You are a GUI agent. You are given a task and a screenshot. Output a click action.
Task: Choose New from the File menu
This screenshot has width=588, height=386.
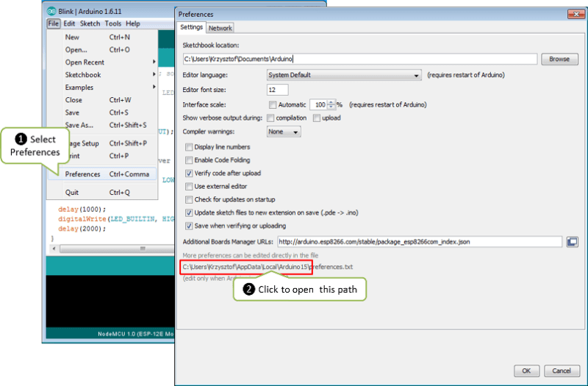click(x=102, y=37)
